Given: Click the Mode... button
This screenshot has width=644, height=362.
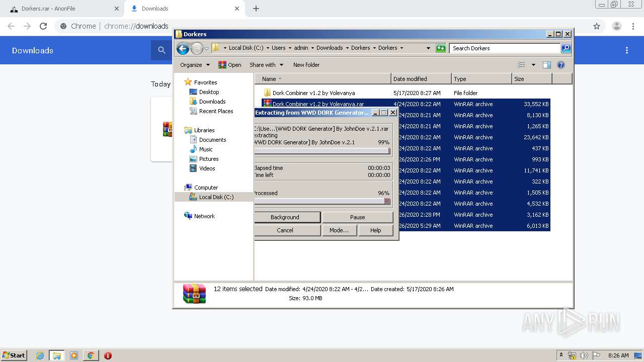Looking at the screenshot, I should [339, 230].
